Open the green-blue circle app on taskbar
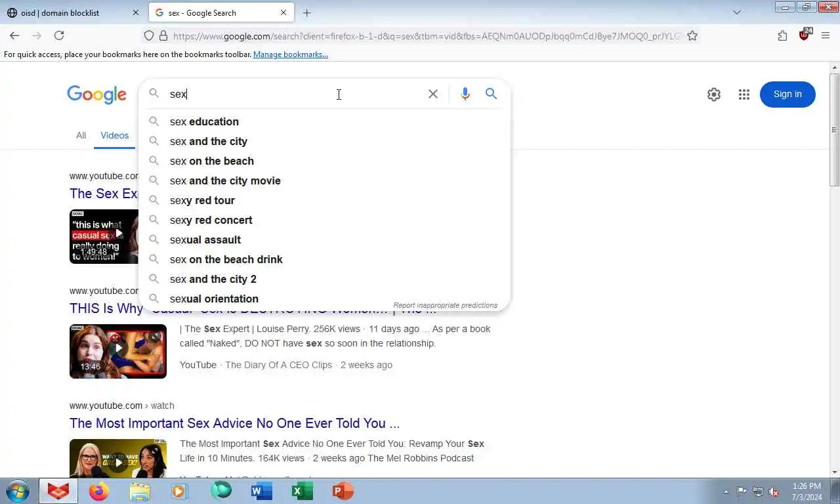This screenshot has height=504, width=840. coord(220,491)
